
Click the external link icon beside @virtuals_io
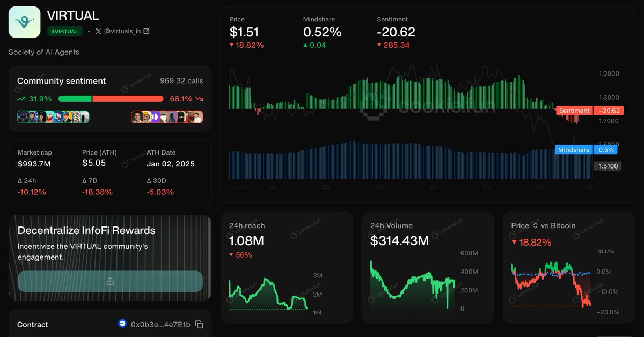147,31
